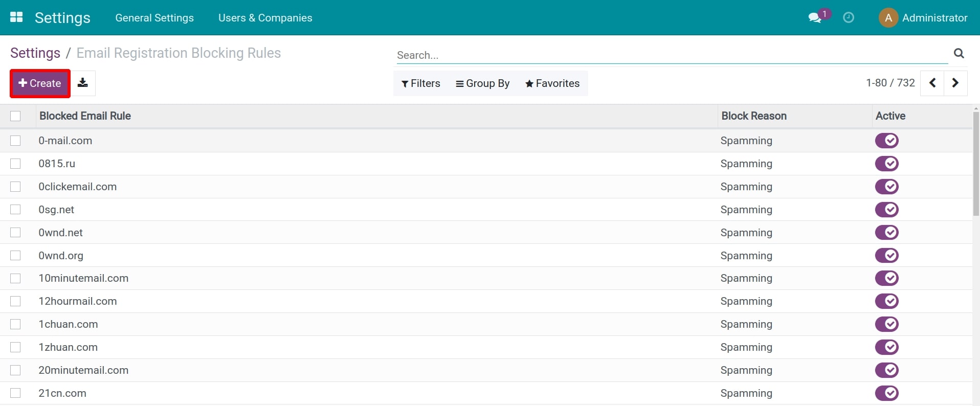Click into the Search input field
This screenshot has width=980, height=406.
pos(670,55)
